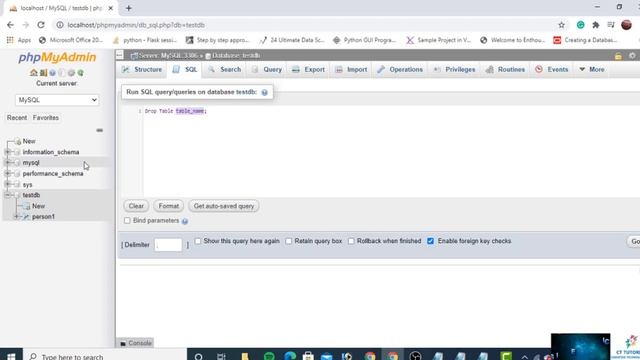Click the page settings gear icon top right
640x360 pixels.
[x=632, y=56]
